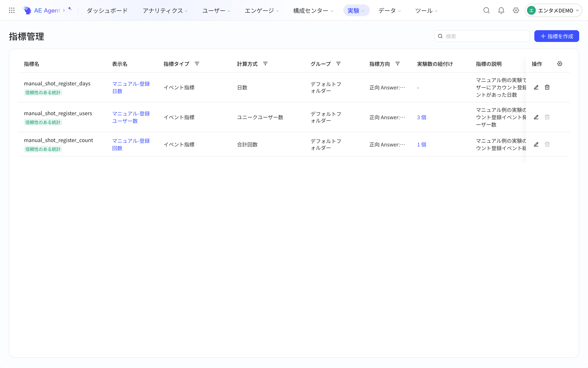Click 信頼性のある統計 tag under manual_shot_register_count
Viewport: 588px width, 368px height.
coord(43,149)
